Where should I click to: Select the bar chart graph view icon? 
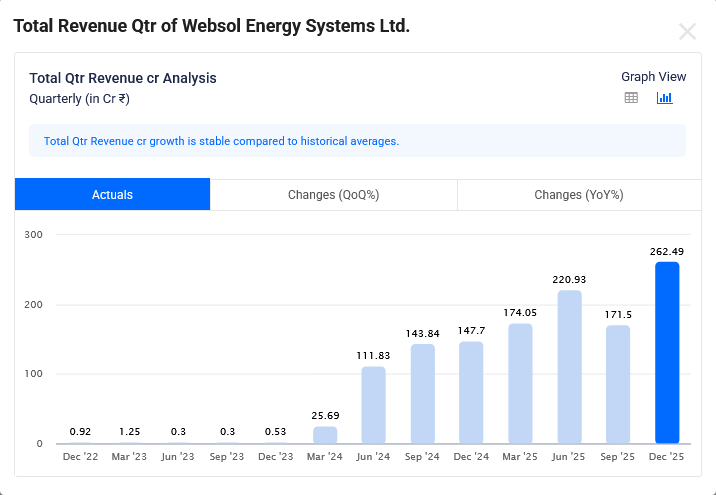(x=664, y=98)
